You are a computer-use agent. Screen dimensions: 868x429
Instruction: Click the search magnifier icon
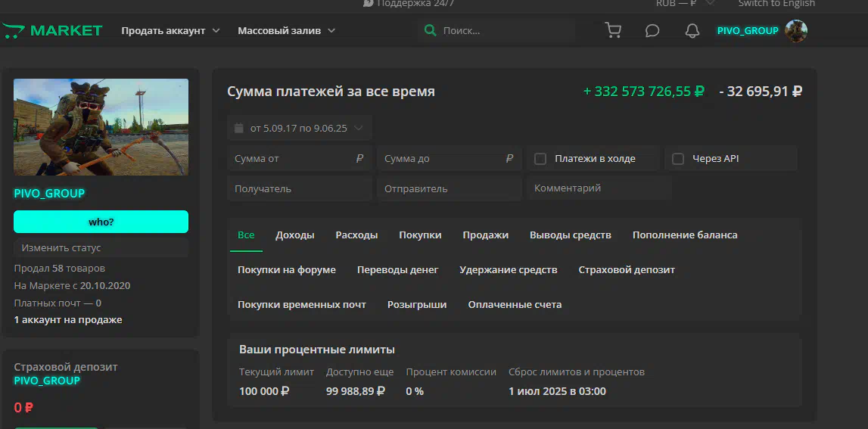[x=430, y=30]
